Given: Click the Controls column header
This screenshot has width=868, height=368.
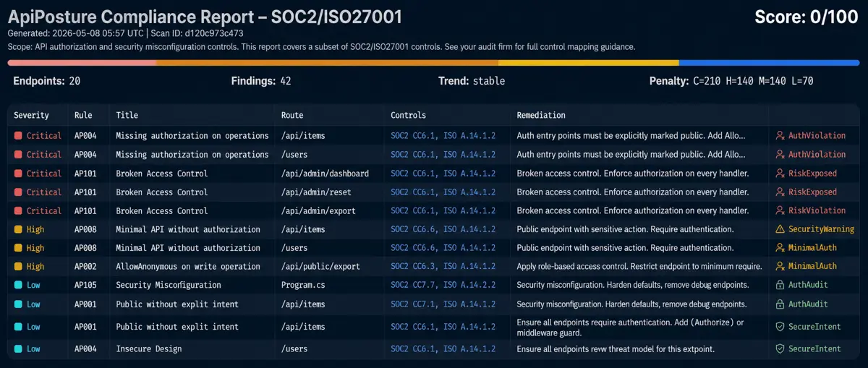Looking at the screenshot, I should [x=409, y=115].
